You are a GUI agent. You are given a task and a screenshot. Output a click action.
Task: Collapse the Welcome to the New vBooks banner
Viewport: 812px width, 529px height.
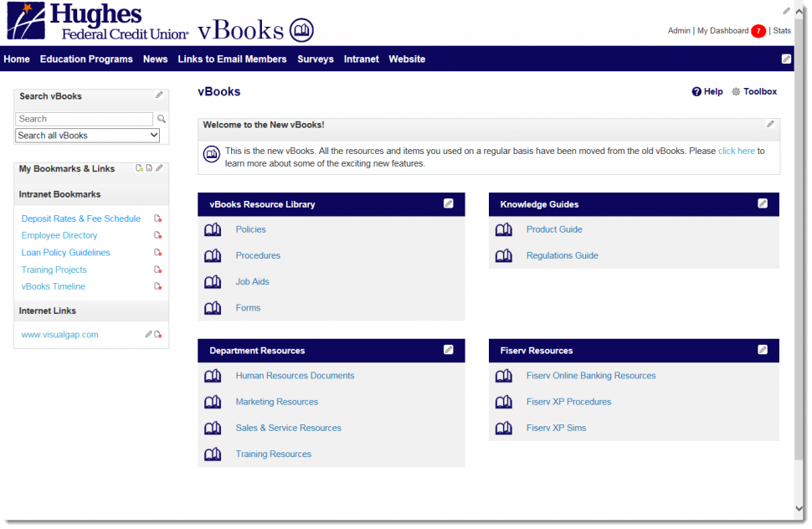pyautogui.click(x=770, y=124)
